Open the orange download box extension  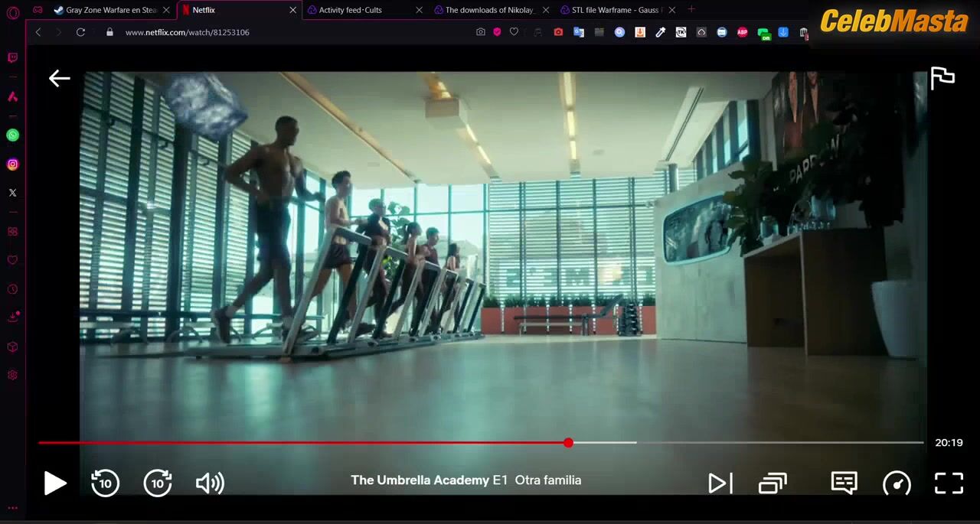[640, 32]
